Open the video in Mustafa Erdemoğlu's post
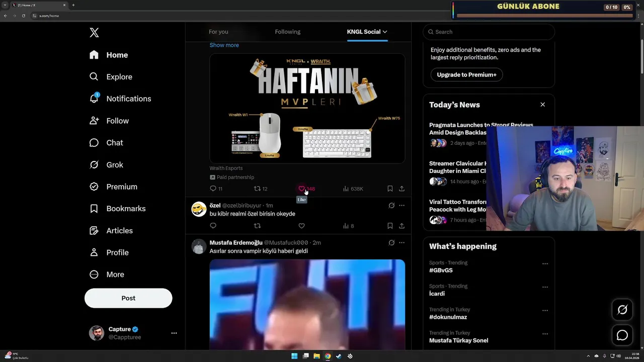Image resolution: width=644 pixels, height=362 pixels. (x=307, y=305)
